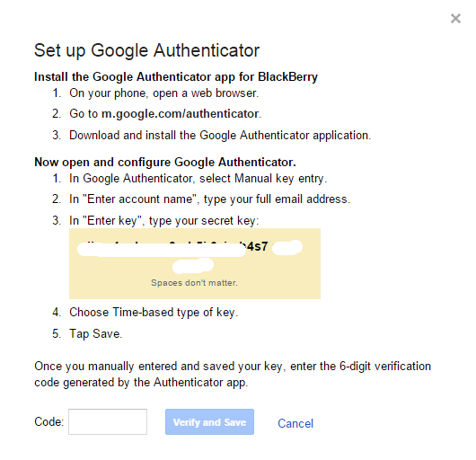Click the "Download and install" application step

[x=220, y=136]
